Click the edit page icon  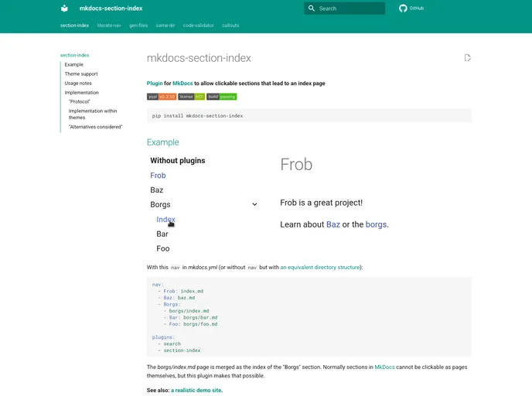468,58
